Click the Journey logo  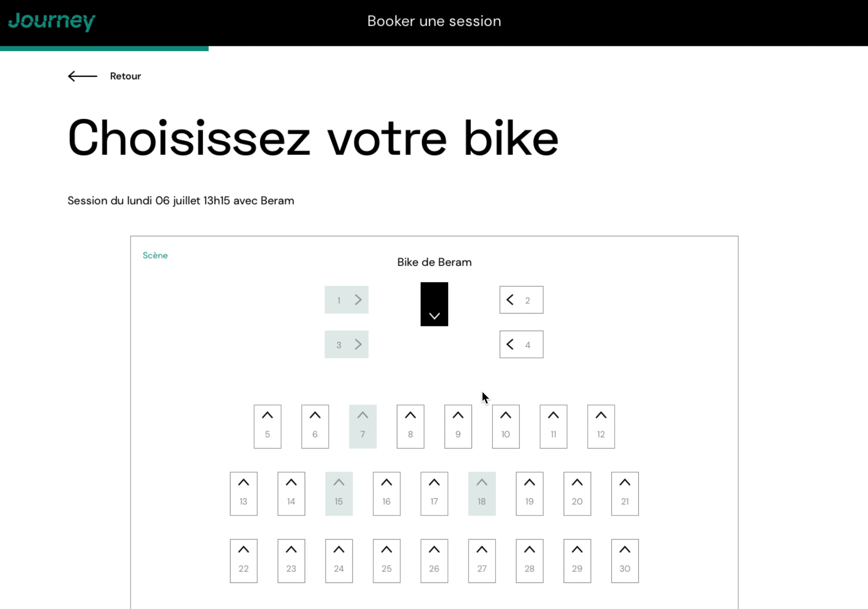[51, 21]
